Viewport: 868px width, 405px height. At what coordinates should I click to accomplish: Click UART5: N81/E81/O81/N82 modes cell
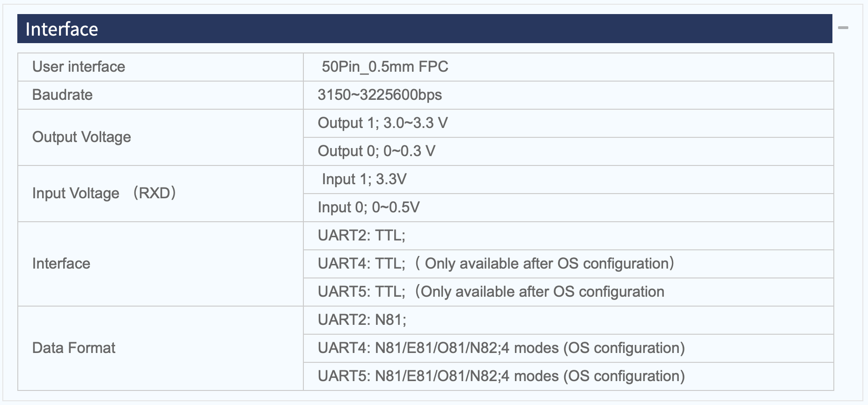pyautogui.click(x=568, y=376)
